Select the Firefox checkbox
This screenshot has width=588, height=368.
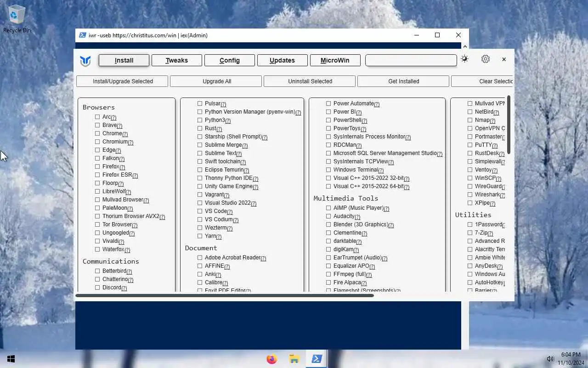97,167
